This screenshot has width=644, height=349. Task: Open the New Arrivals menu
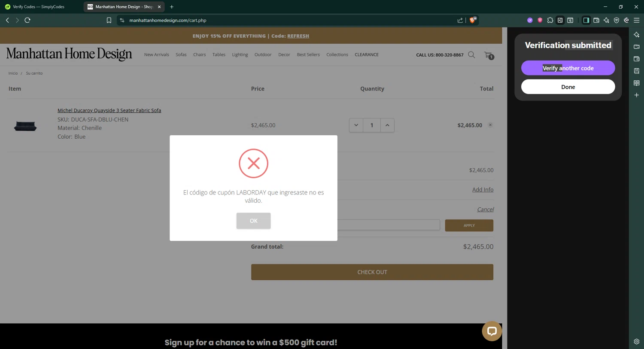(156, 55)
